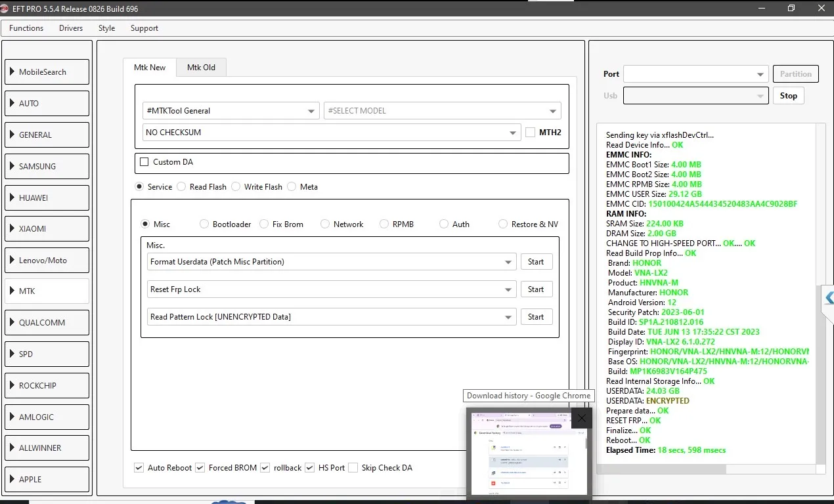The width and height of the screenshot is (834, 504).
Task: Open the MobileSearch sidebar item
Action: 47,72
